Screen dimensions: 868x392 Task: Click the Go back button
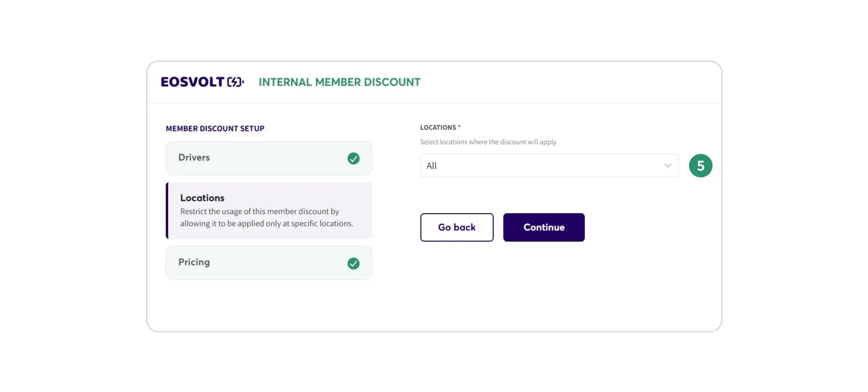click(457, 227)
